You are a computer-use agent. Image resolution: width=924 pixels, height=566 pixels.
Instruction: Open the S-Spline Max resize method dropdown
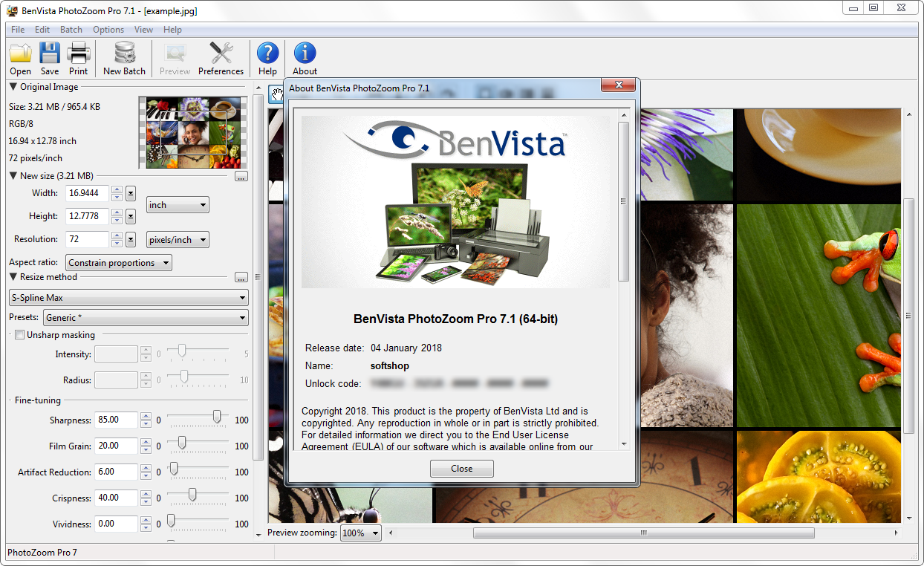coord(128,298)
